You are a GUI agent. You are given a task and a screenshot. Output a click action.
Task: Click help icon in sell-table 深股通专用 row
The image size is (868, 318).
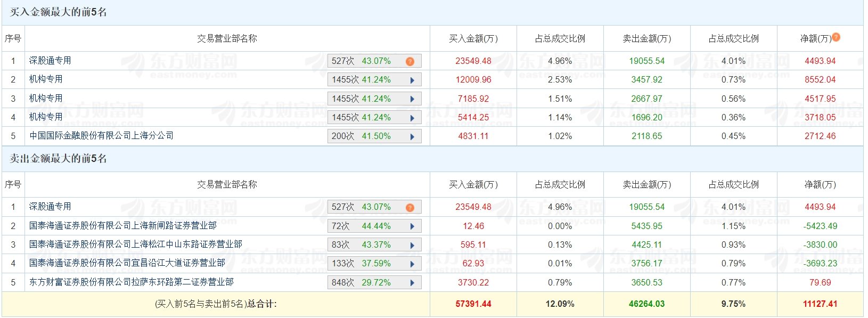(x=410, y=208)
